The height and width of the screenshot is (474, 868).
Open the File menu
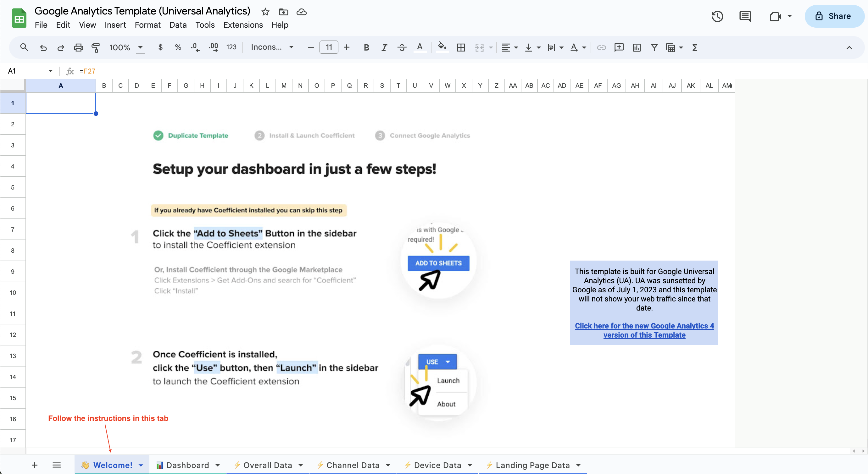coord(41,25)
